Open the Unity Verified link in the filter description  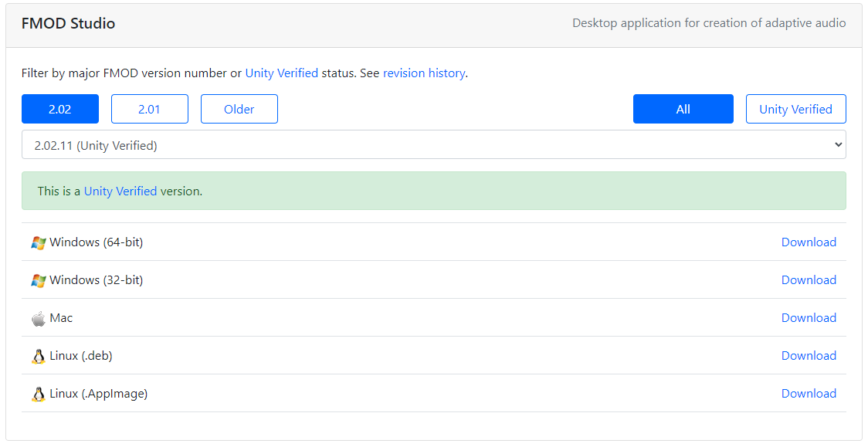pos(282,73)
